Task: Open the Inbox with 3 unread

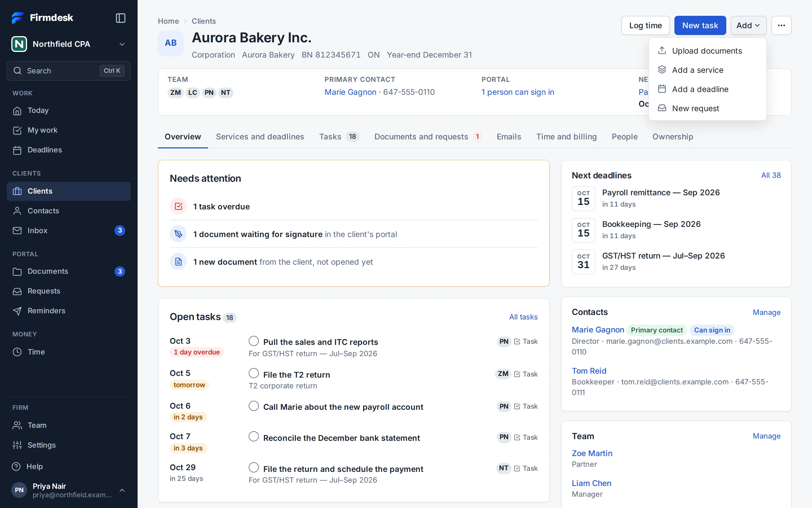Action: 69,231
